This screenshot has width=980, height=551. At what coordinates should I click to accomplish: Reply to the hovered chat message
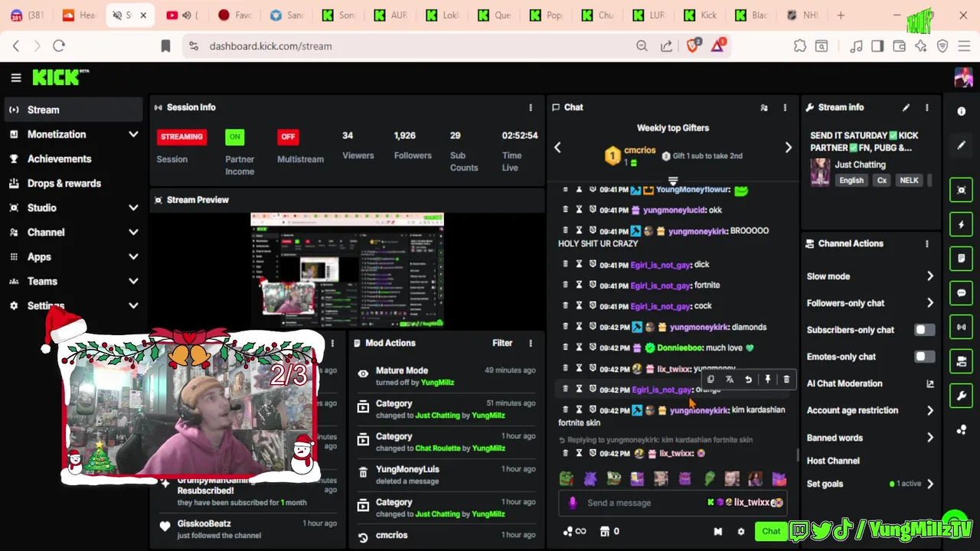tap(749, 380)
